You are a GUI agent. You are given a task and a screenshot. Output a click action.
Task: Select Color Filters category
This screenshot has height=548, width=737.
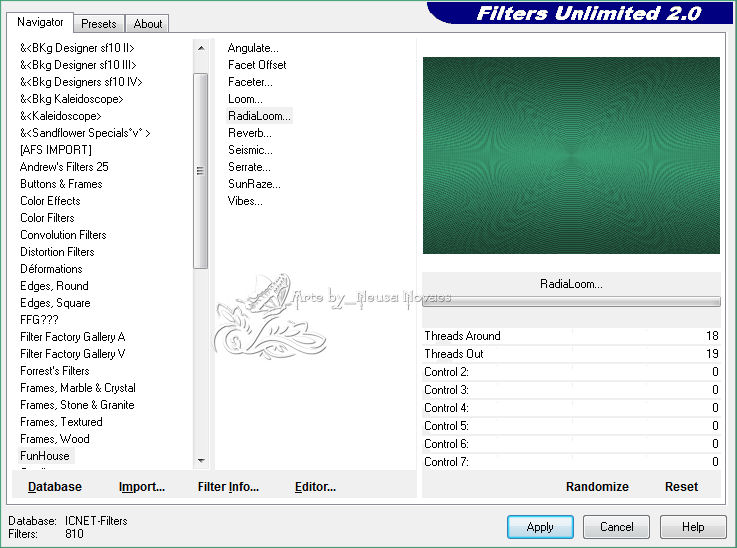coord(47,218)
